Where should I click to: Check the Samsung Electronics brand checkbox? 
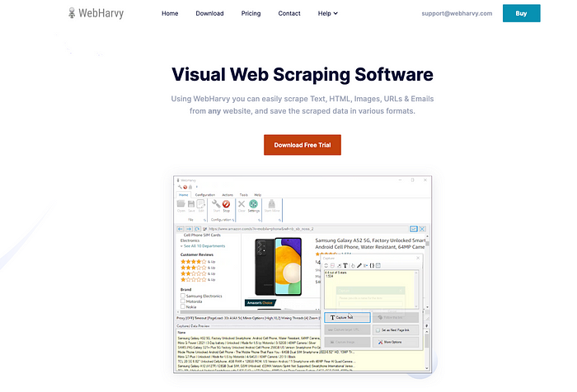coord(182,296)
